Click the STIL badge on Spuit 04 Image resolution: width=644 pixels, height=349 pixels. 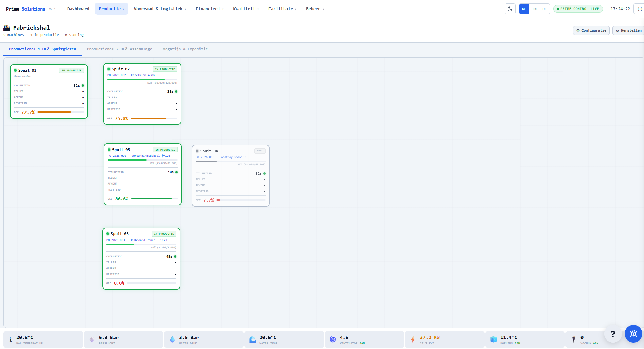(x=260, y=151)
